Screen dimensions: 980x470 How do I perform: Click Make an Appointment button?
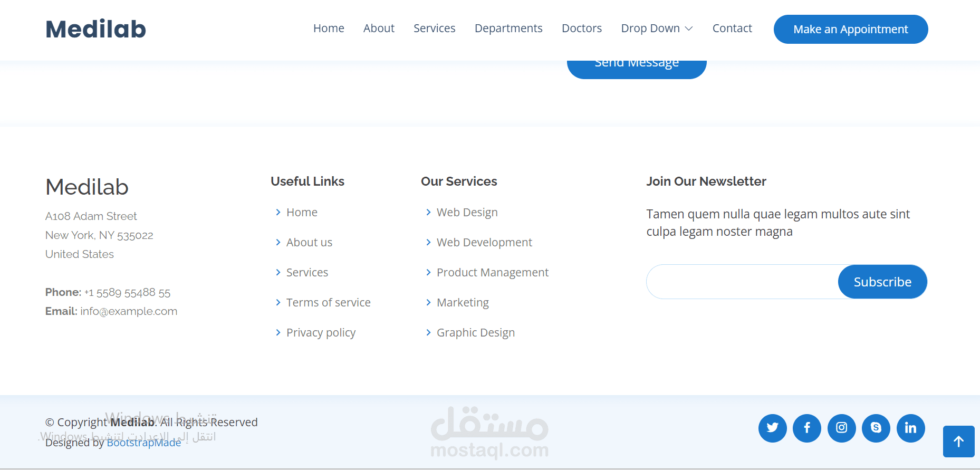pyautogui.click(x=851, y=30)
